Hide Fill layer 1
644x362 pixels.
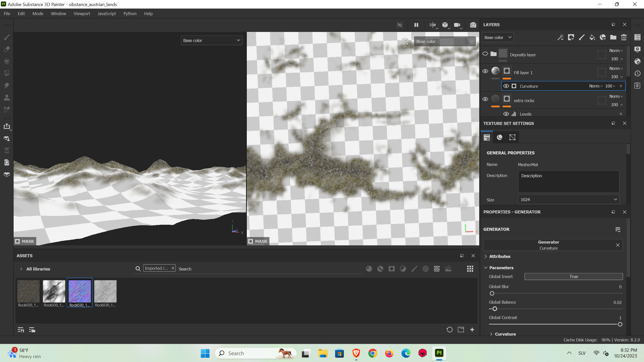click(485, 71)
